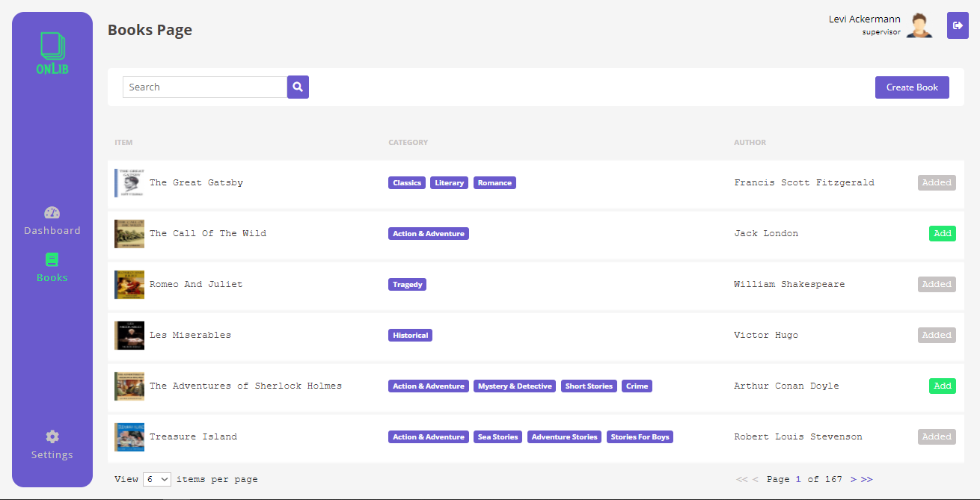The width and height of the screenshot is (980, 500).
Task: Click the AUTHOR column header
Action: click(x=750, y=142)
